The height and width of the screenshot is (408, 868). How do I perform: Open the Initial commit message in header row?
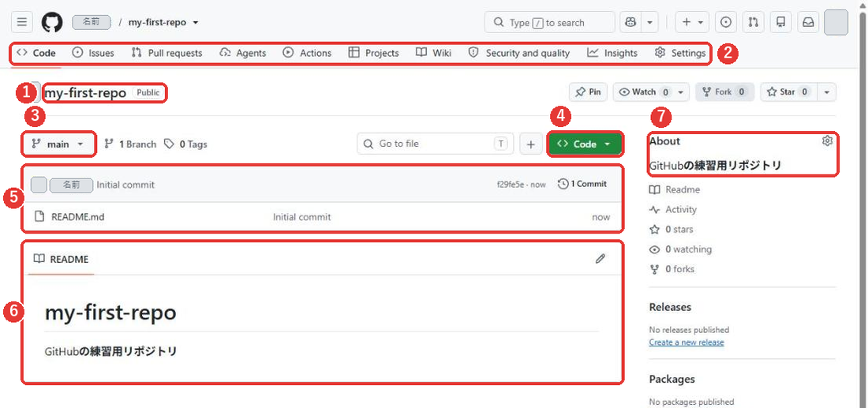point(125,185)
